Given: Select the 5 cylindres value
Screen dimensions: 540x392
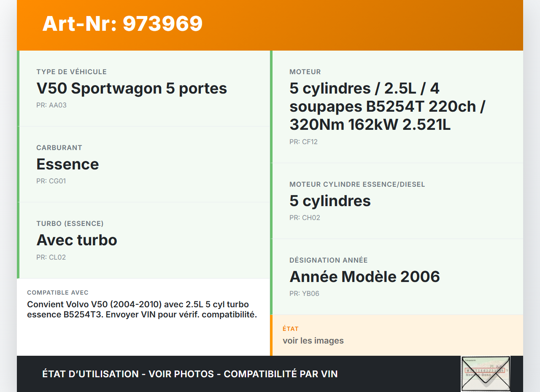Looking at the screenshot, I should point(330,201).
